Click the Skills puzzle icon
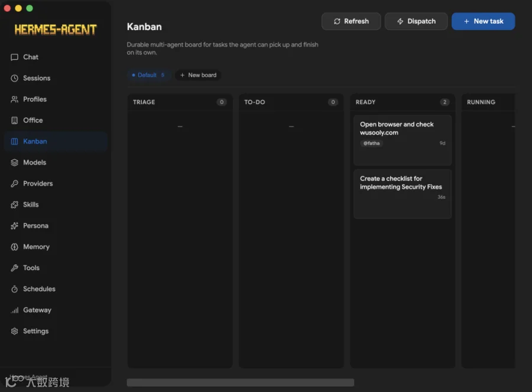The image size is (532, 392). (x=14, y=205)
